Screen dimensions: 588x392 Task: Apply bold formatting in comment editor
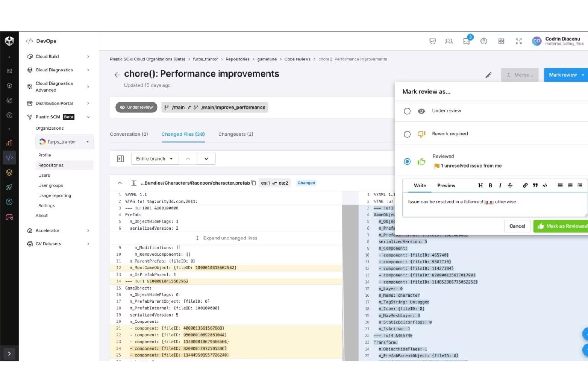point(490,185)
